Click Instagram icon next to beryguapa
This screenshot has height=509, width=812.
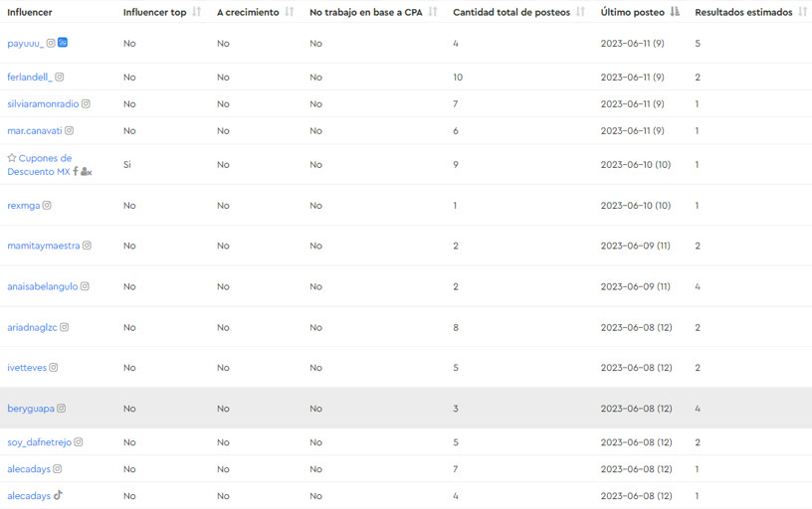[x=61, y=409]
